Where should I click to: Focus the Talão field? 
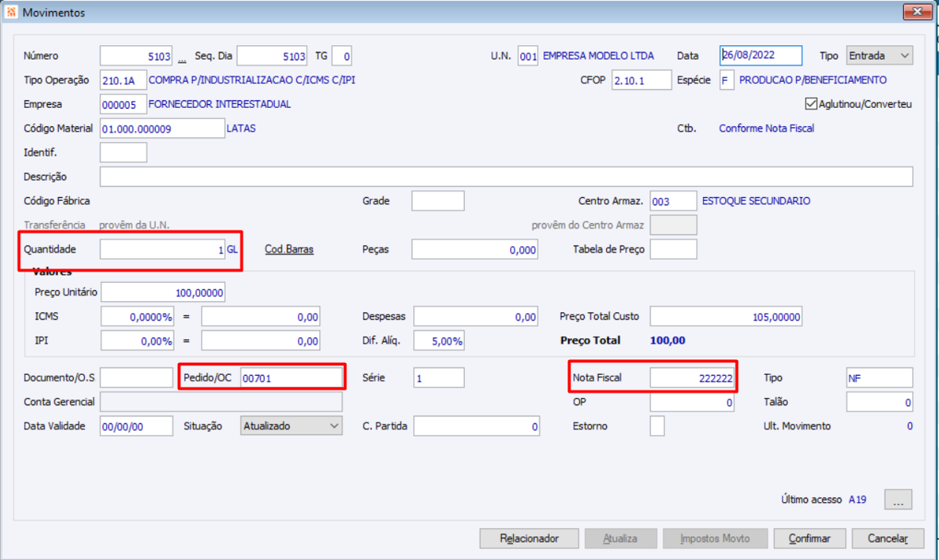coord(879,403)
